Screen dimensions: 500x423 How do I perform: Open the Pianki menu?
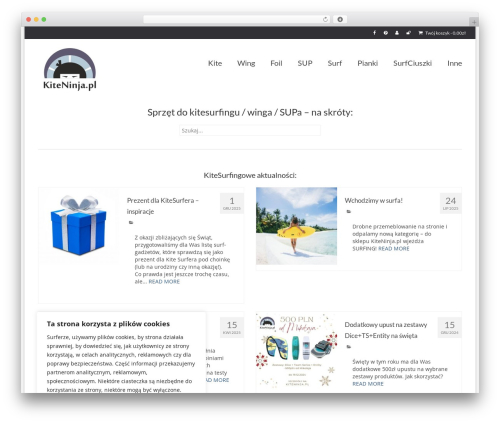368,63
